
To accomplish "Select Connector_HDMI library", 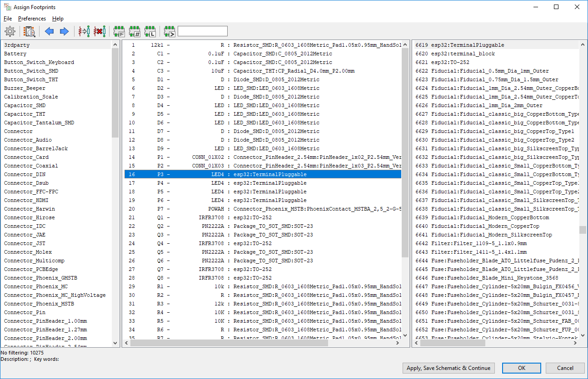I will (57, 200).
